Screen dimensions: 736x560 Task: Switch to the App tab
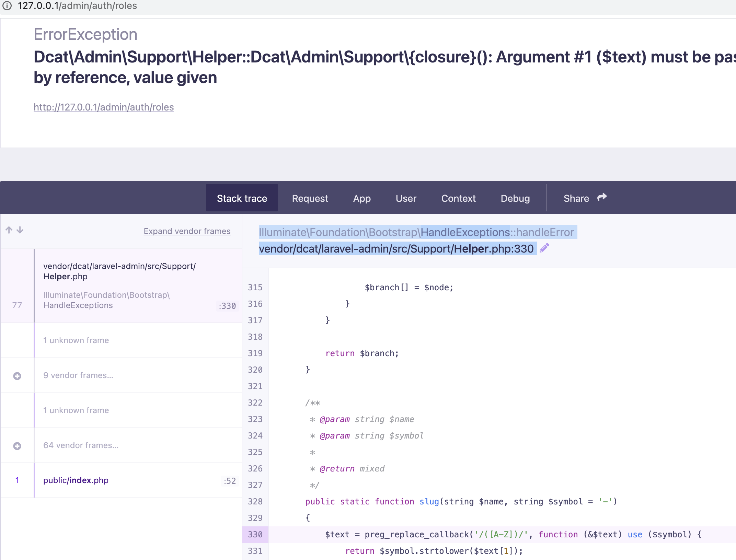click(362, 198)
